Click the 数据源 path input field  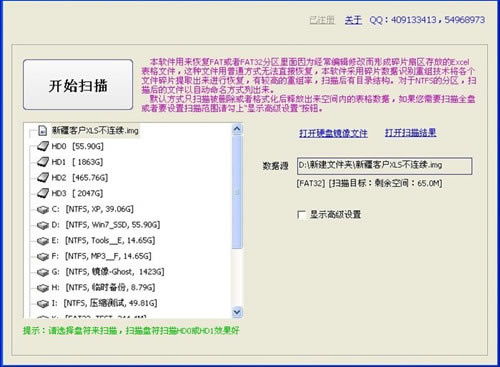pyautogui.click(x=384, y=166)
